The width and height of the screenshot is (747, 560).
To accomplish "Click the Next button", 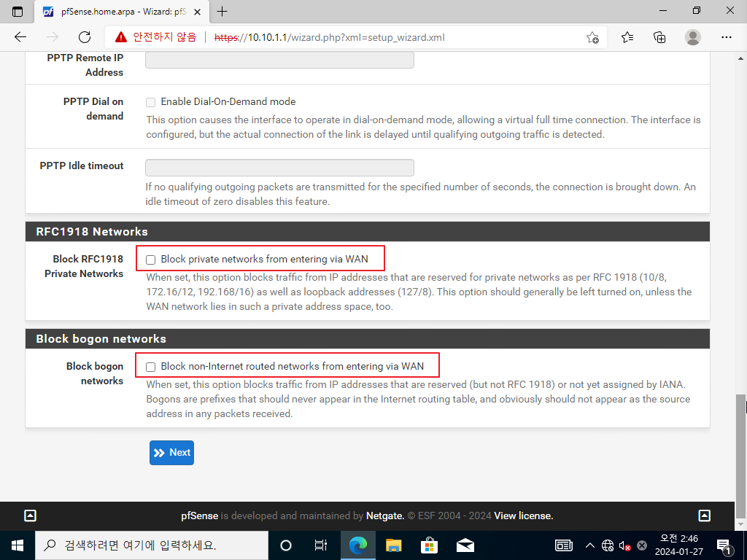I will [171, 452].
